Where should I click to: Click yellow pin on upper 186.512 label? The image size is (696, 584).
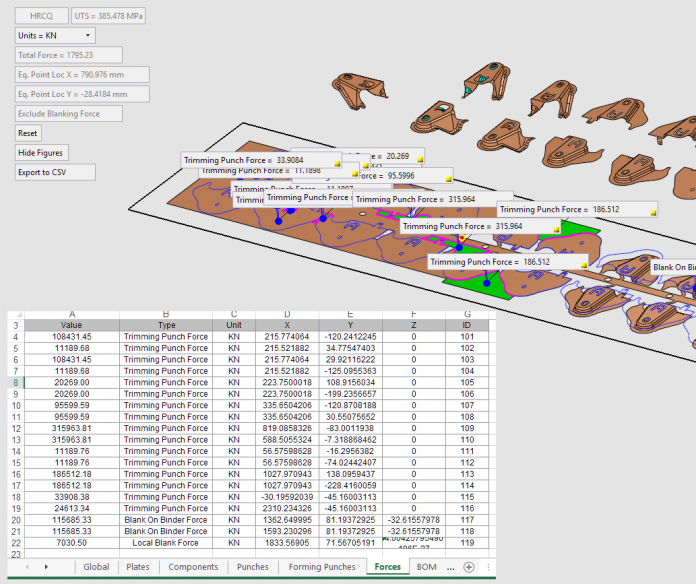tap(652, 211)
